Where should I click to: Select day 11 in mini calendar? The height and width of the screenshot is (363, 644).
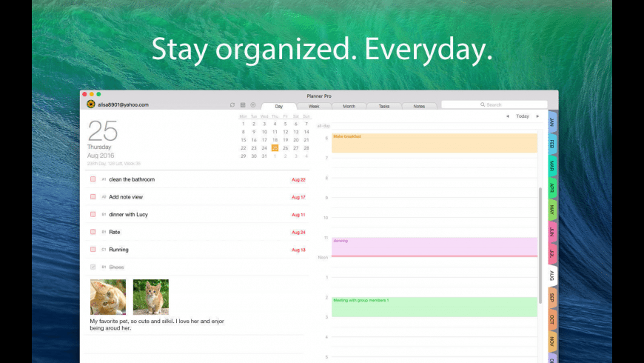pyautogui.click(x=275, y=132)
